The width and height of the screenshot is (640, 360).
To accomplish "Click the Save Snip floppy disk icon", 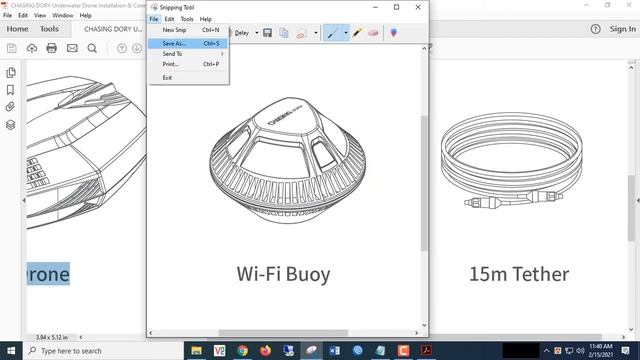I will (267, 33).
